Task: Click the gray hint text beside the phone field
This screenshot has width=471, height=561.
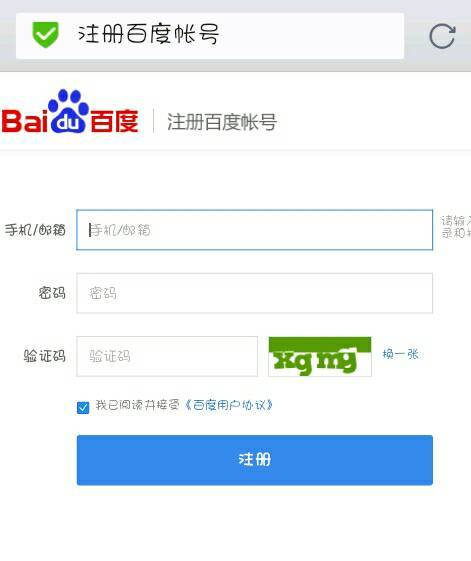Action: click(x=456, y=227)
